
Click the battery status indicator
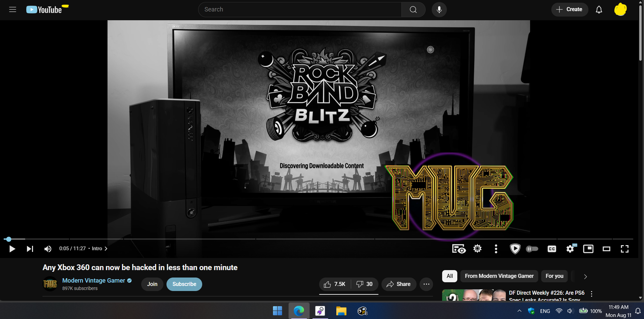click(x=590, y=311)
